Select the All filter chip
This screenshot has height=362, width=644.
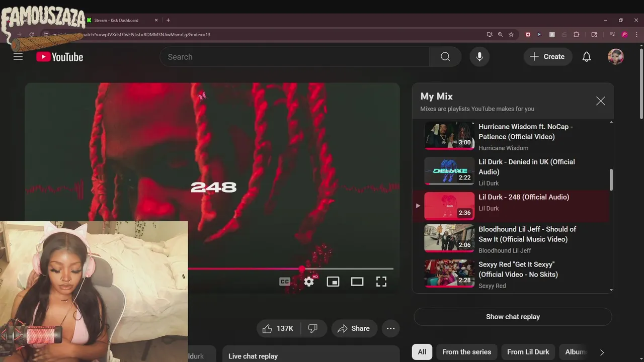(x=422, y=352)
